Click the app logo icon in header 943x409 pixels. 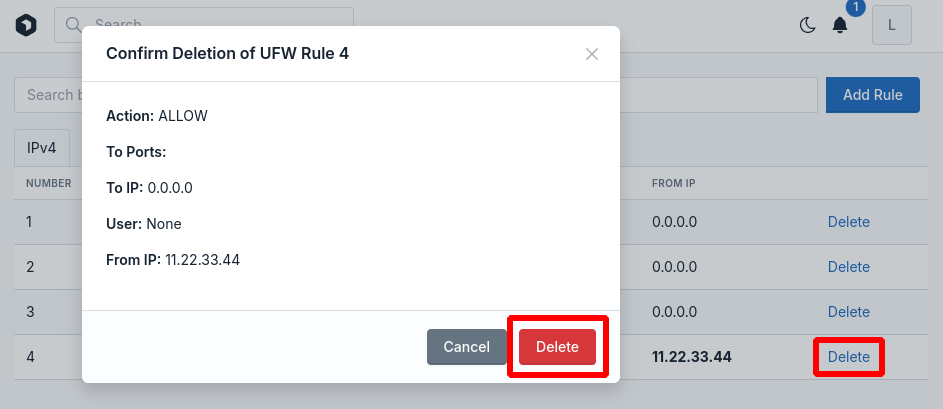[26, 25]
